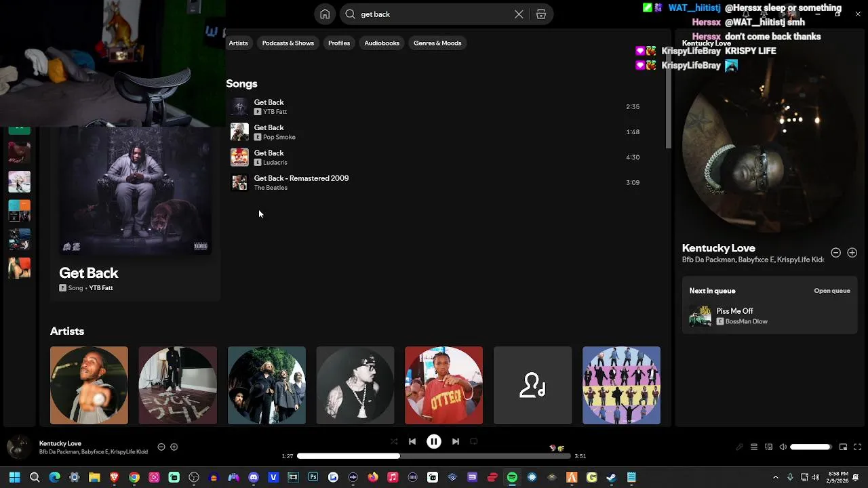
Task: Select the Audiobooks filter chip
Action: point(382,43)
